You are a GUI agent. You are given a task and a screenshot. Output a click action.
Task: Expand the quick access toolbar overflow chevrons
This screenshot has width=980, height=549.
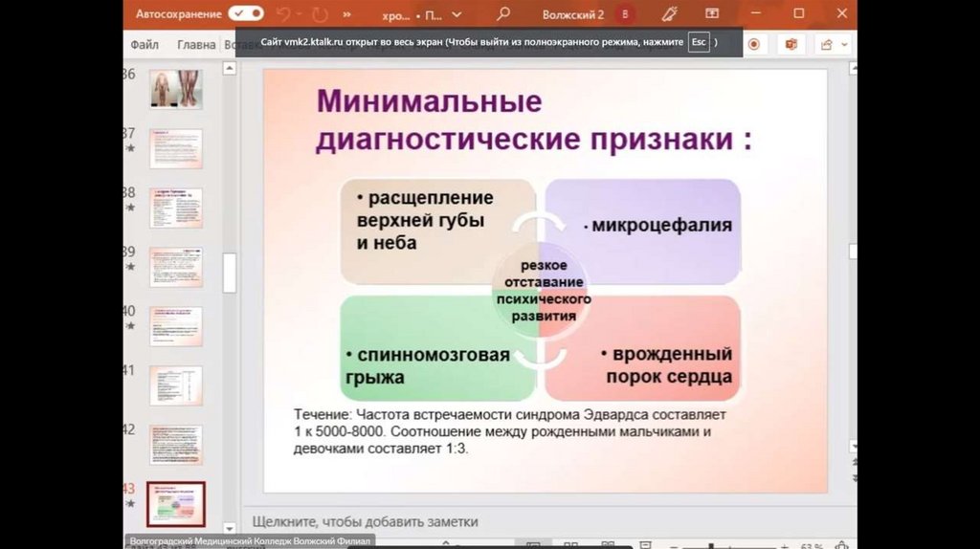(345, 14)
